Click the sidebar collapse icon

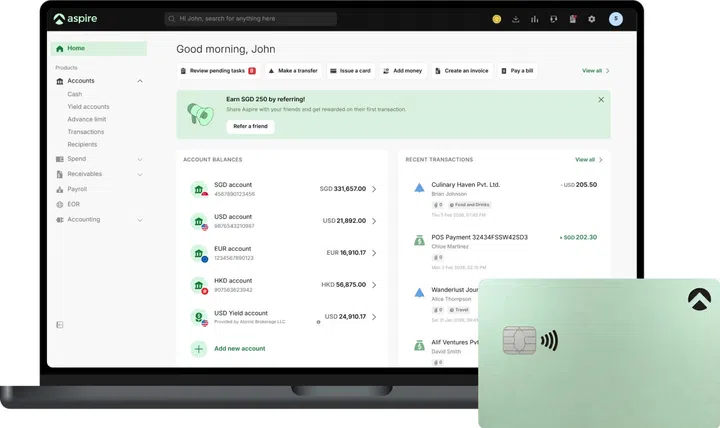[60, 325]
